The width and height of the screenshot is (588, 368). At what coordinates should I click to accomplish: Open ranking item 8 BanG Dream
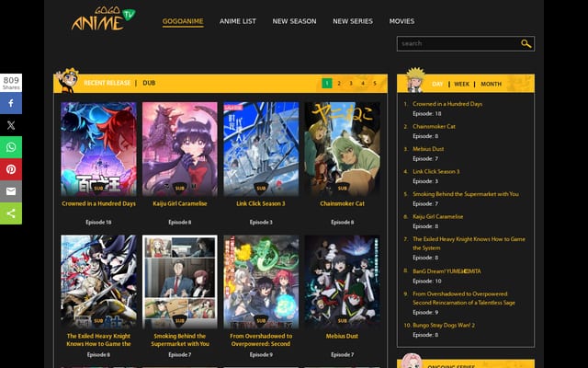(x=447, y=271)
